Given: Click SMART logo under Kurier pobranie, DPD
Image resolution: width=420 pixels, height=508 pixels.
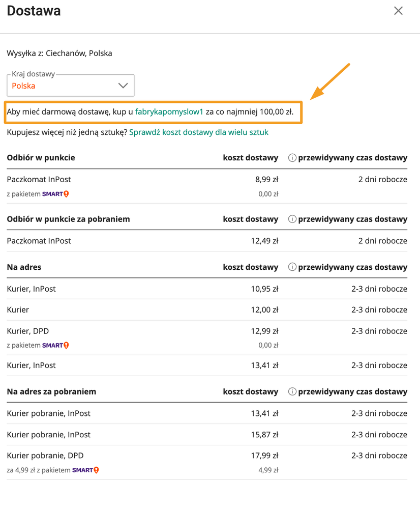Looking at the screenshot, I should pyautogui.click(x=85, y=470).
